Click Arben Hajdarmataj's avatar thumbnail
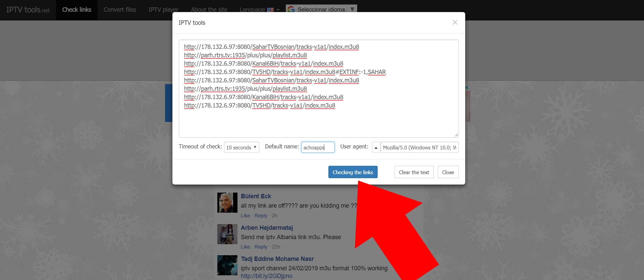Viewport: 644px width, 280px height. coord(227,234)
